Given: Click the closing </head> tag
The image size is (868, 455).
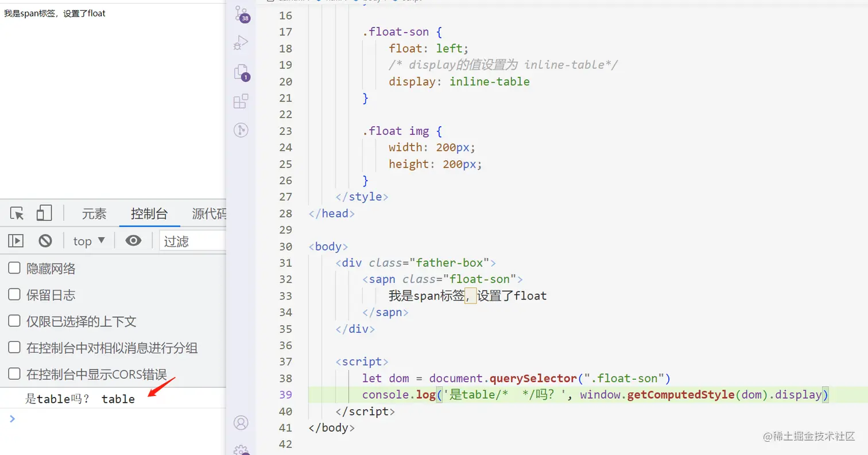Looking at the screenshot, I should (332, 213).
